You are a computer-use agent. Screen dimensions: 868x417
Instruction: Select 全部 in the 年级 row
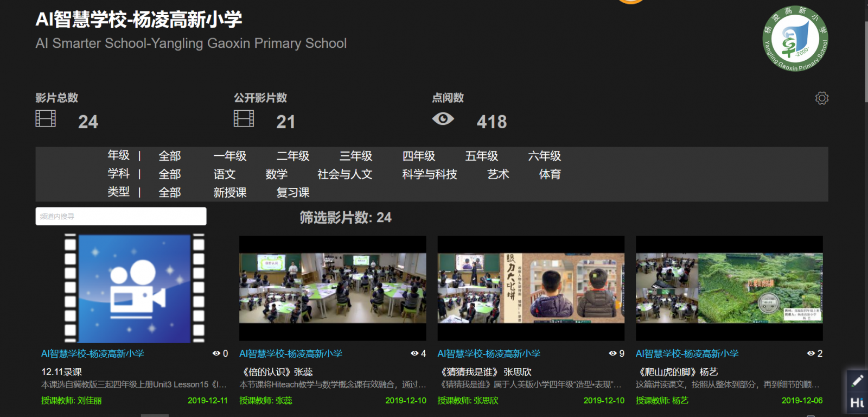pos(169,156)
